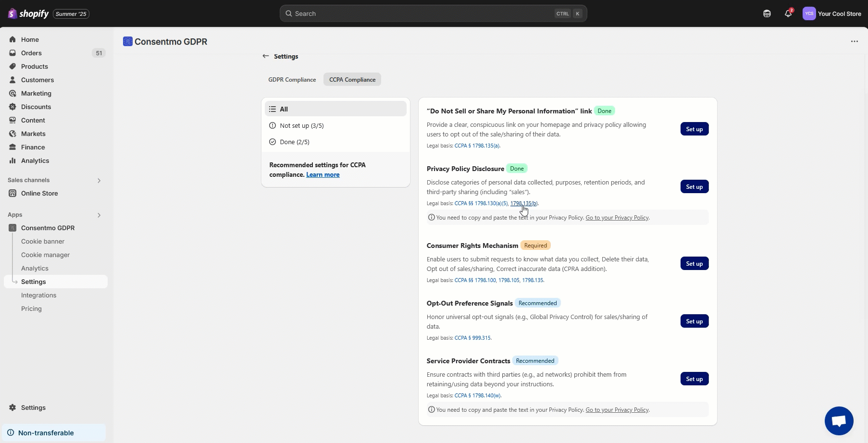Viewport: 868px width, 443px height.
Task: Click the Summer '25 edition badge
Action: point(71,13)
